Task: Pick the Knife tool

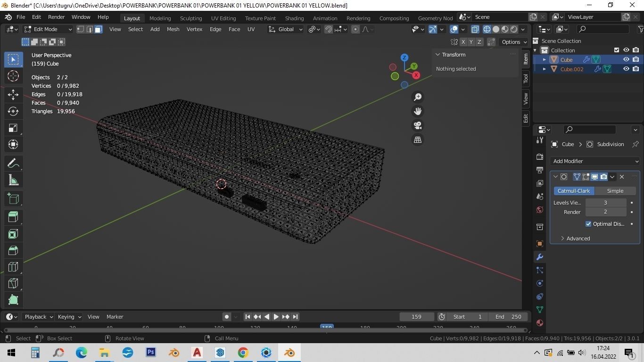Action: coord(13,283)
